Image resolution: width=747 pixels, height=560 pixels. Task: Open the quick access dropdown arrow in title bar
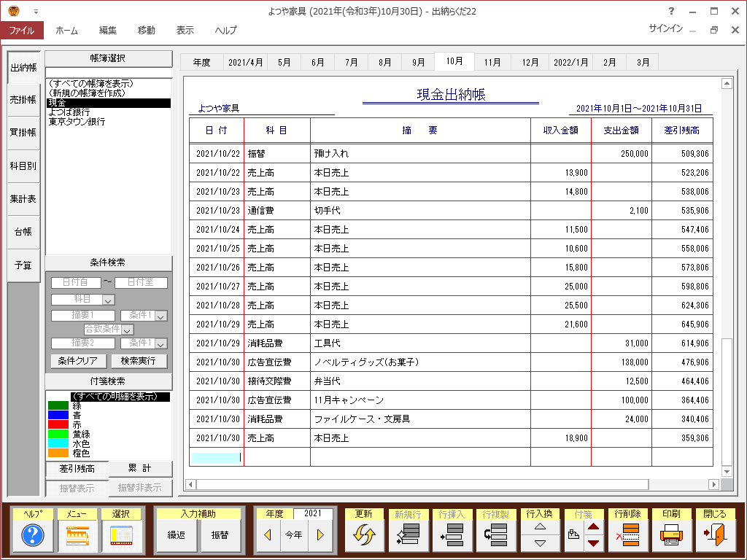click(36, 12)
